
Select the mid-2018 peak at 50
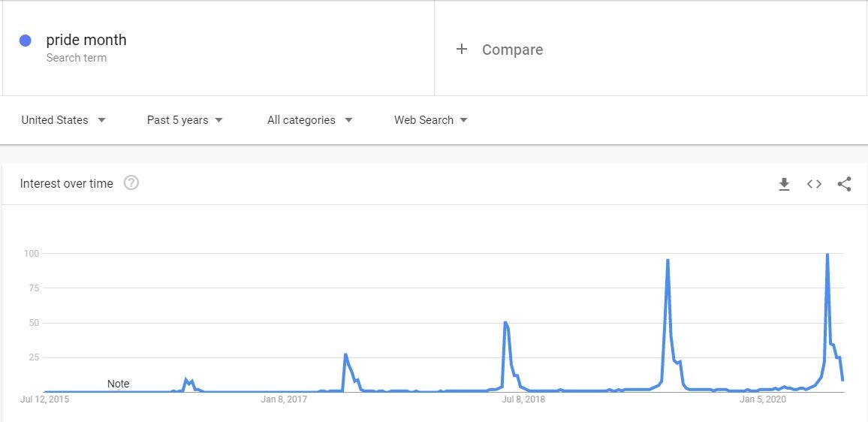[x=505, y=322]
